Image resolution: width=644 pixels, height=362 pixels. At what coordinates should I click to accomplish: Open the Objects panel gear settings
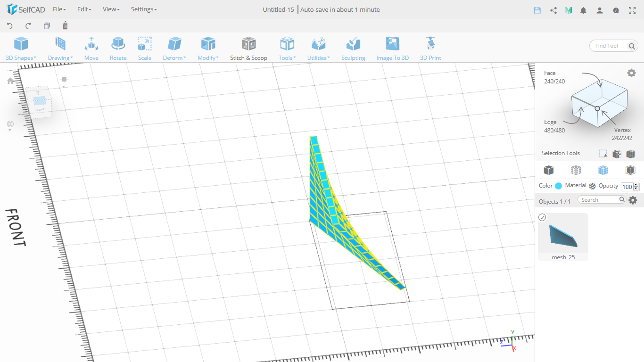point(633,200)
